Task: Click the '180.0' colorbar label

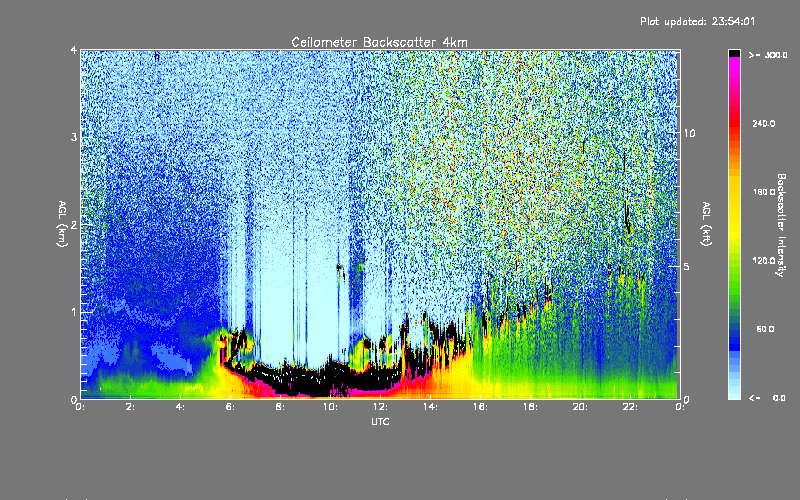Action: tap(764, 192)
